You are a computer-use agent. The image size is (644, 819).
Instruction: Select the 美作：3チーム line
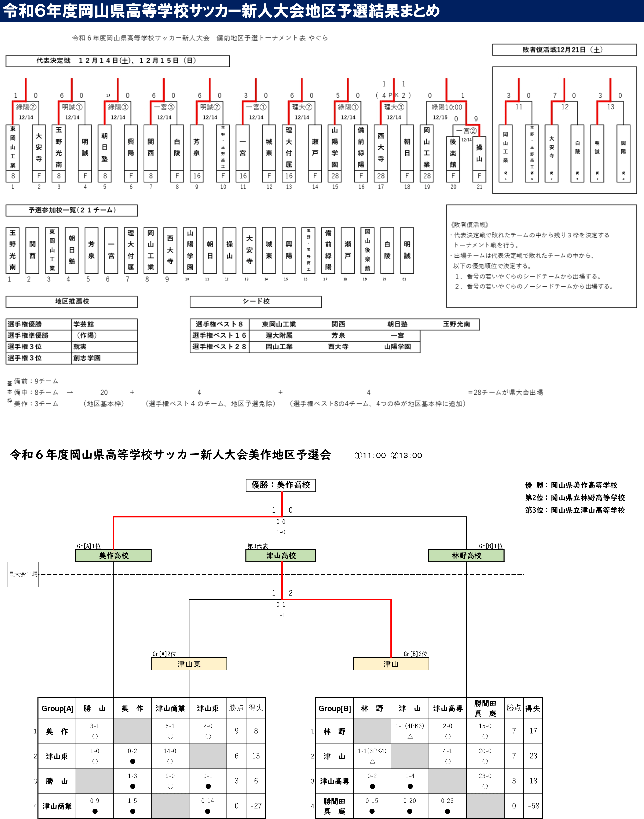pos(36,404)
